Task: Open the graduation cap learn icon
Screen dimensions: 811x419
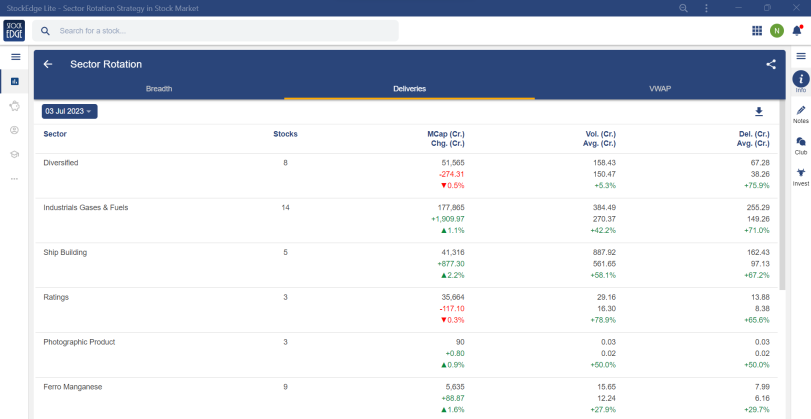Action: tap(15, 154)
